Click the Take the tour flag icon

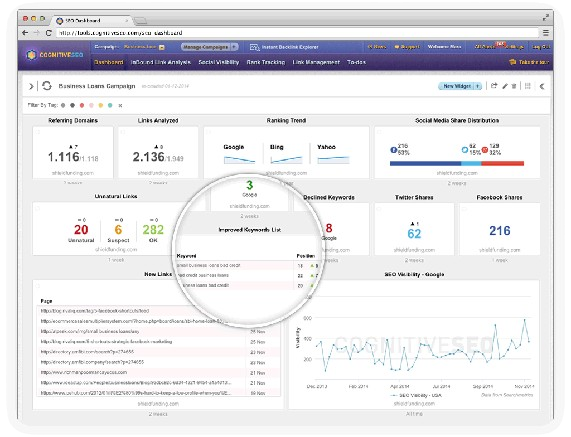(x=512, y=62)
